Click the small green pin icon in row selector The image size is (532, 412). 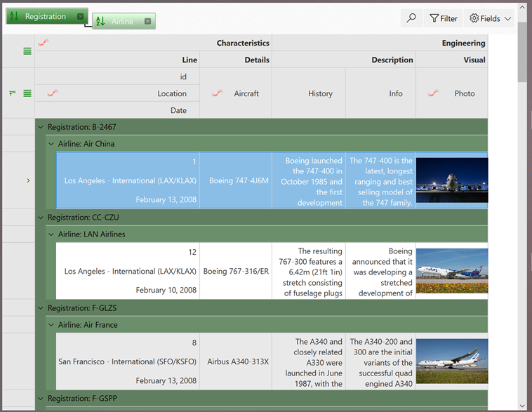coord(12,93)
